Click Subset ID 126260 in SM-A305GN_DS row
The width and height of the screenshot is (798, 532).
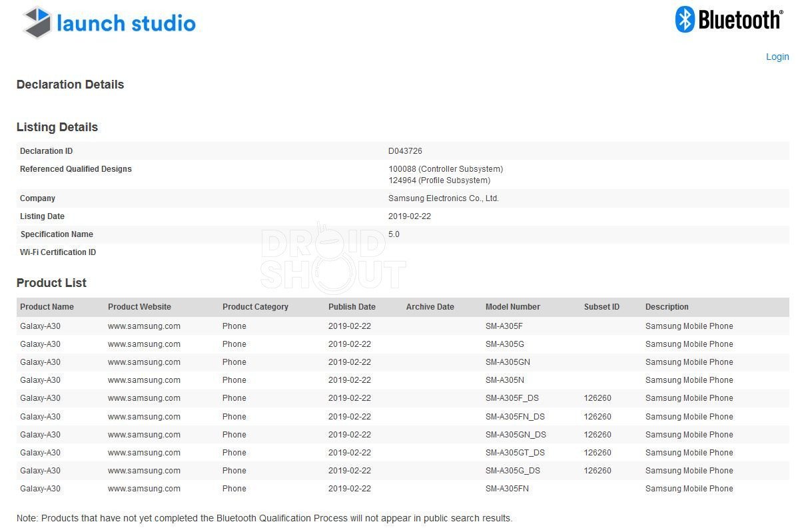click(x=598, y=435)
